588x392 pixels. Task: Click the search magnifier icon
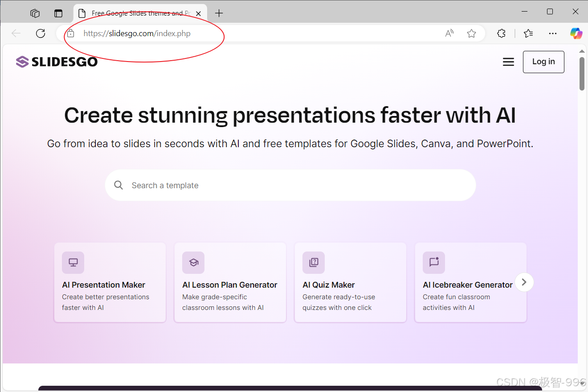coord(118,185)
